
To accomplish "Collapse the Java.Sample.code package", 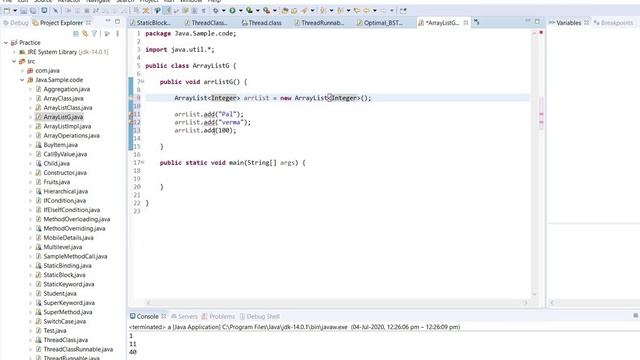I will pos(22,80).
